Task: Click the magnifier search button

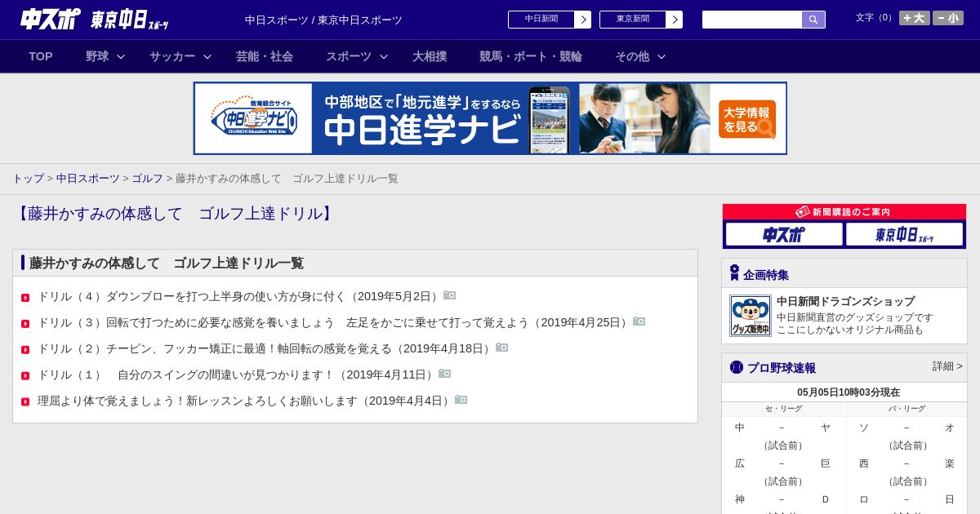Action: [813, 20]
